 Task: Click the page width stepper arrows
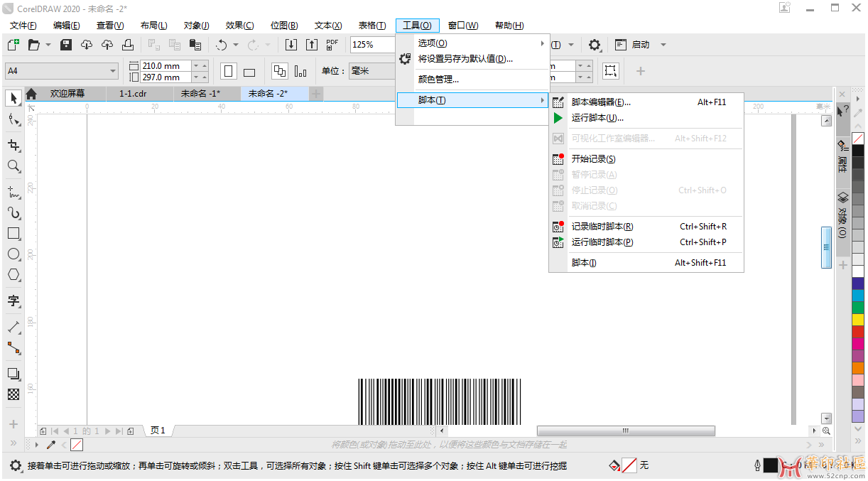point(200,65)
